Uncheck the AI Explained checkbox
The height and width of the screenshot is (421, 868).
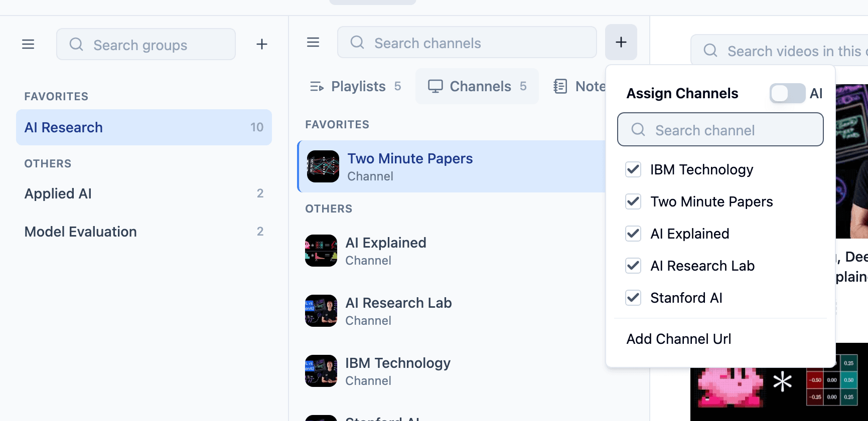(633, 234)
